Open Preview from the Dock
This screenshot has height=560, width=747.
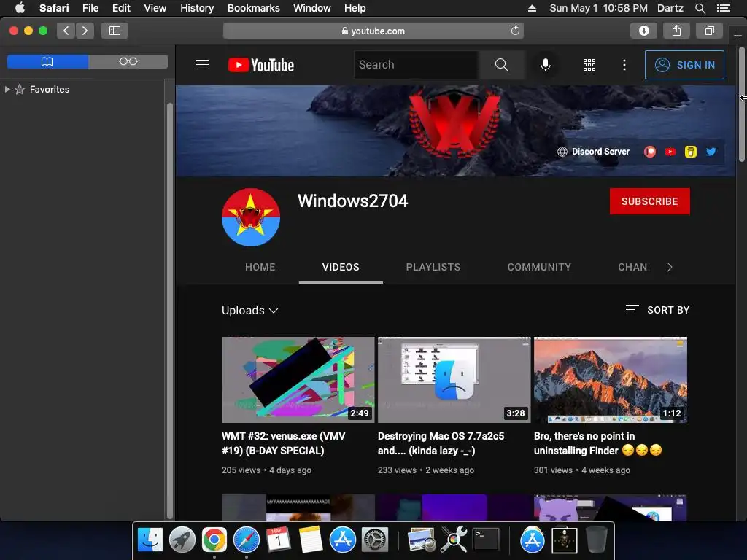point(421,540)
